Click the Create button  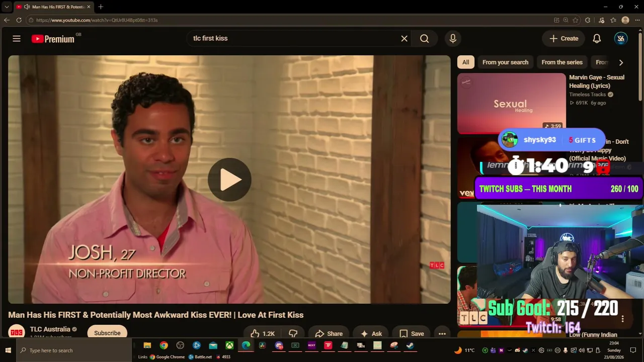tap(563, 39)
